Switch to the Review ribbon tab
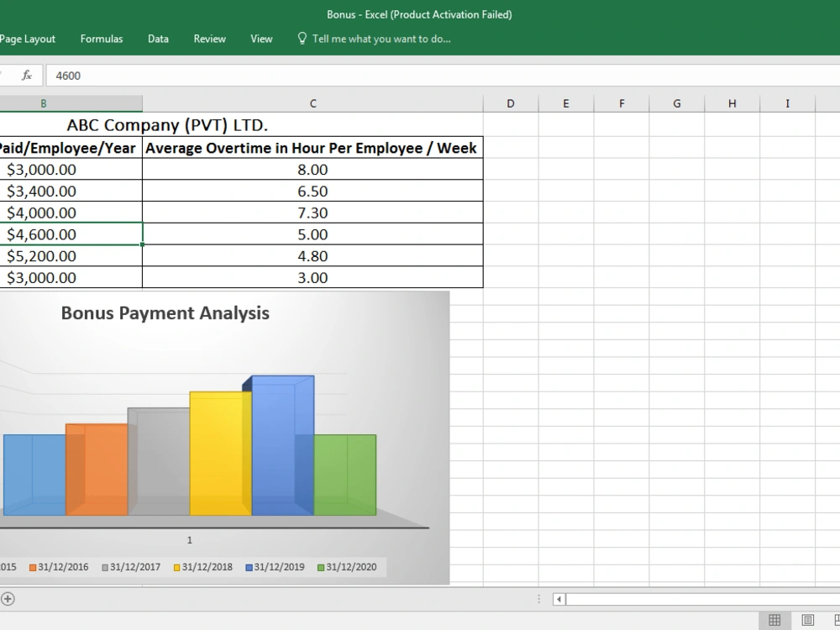This screenshot has height=630, width=840. [x=208, y=39]
